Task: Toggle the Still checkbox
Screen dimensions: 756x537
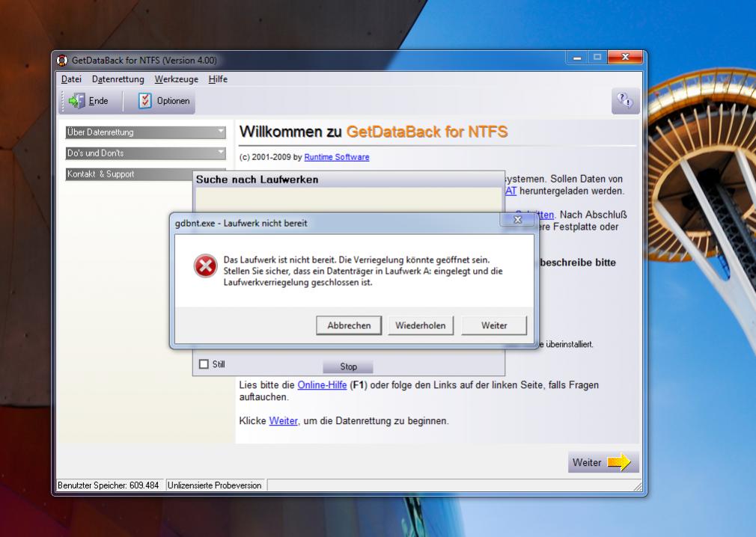Action: click(x=204, y=364)
